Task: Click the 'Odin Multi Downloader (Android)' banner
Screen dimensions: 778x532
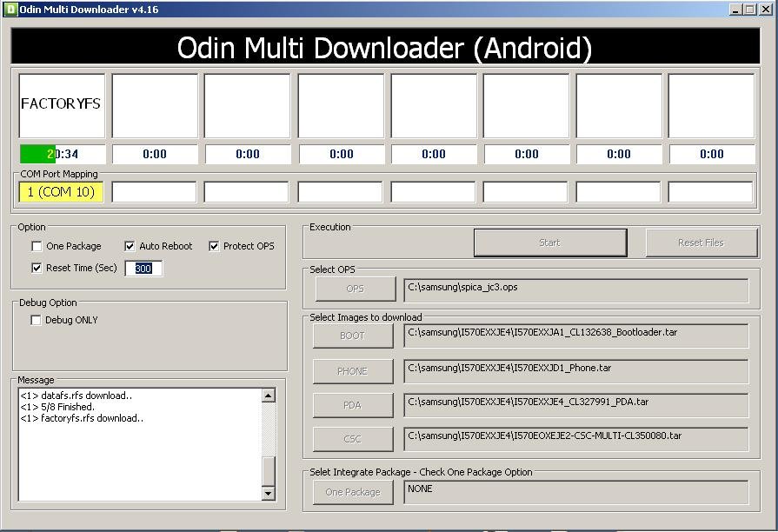Action: (385, 46)
